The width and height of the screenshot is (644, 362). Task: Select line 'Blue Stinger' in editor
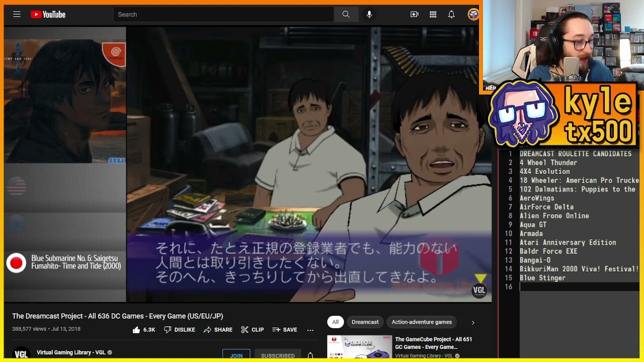pyautogui.click(x=543, y=278)
